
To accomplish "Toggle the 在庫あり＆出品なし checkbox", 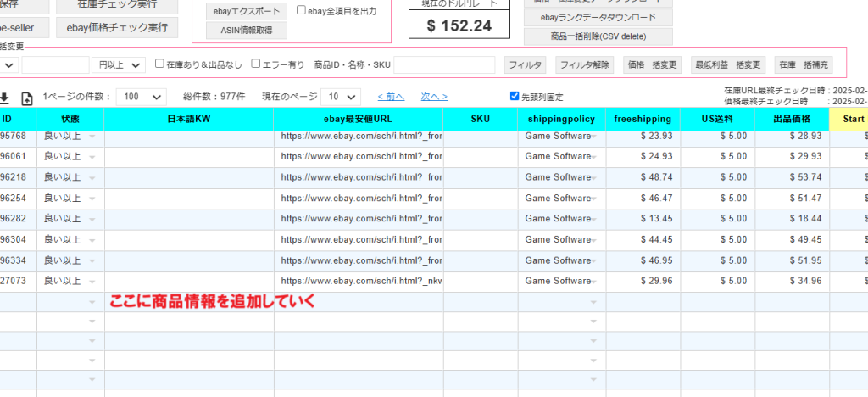I will 159,64.
